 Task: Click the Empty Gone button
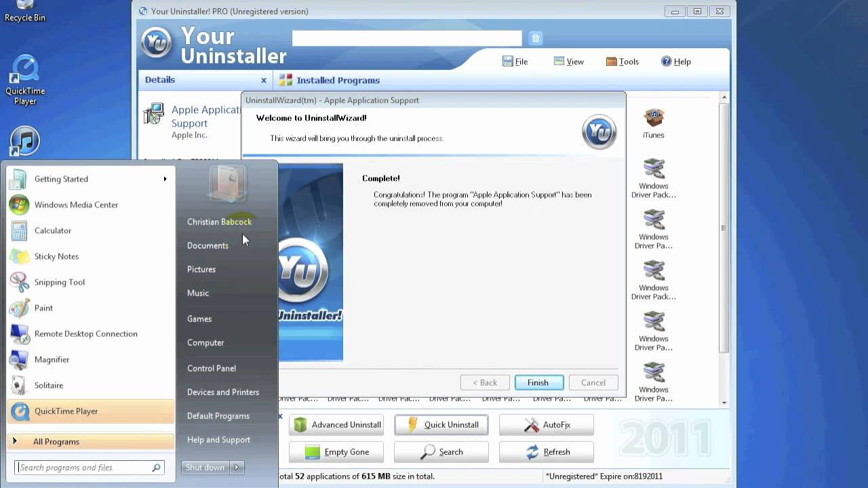(336, 452)
